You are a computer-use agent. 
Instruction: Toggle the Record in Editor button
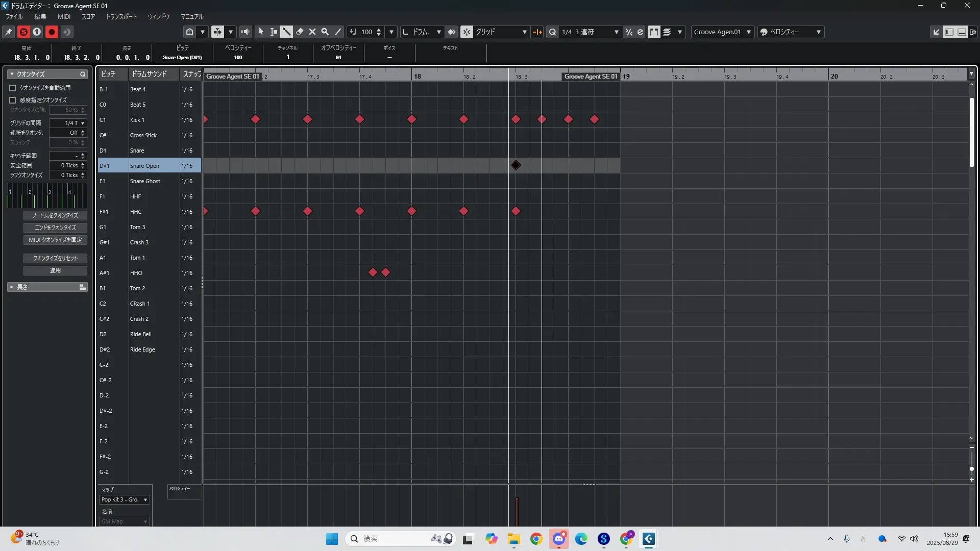(x=52, y=32)
